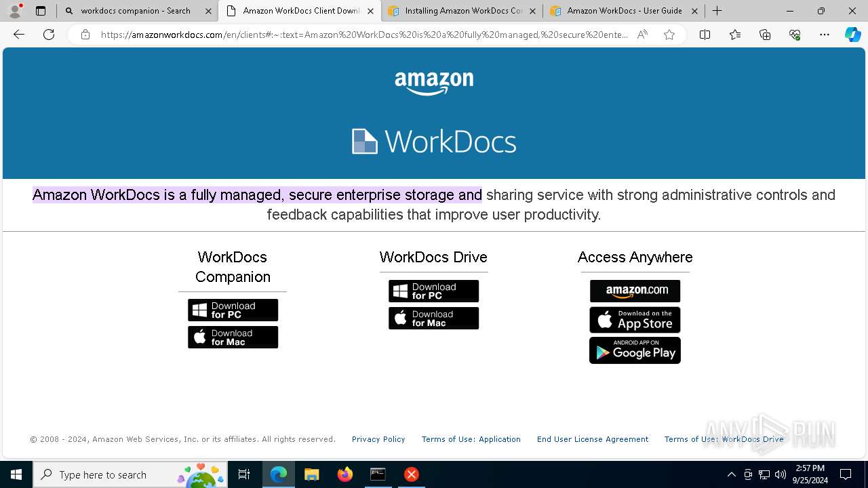Open the volume control tray icon

click(x=781, y=474)
